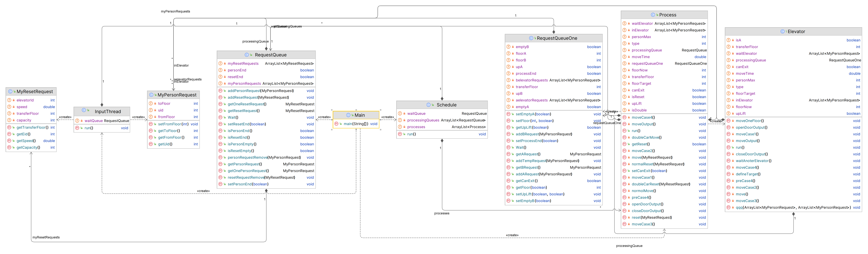Click the run() method in Schedule
The height and width of the screenshot is (254, 868).
tap(442, 134)
